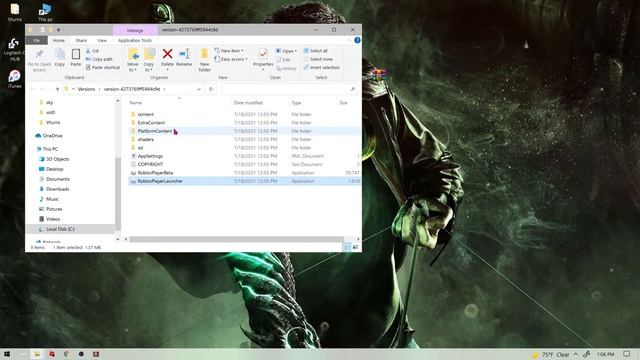Click the Open dropdown button in ribbon

point(286,51)
